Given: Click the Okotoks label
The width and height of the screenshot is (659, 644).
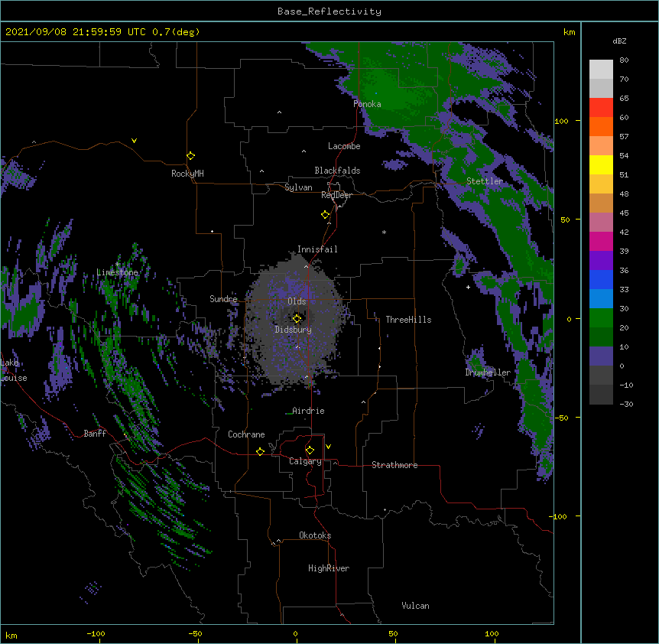Looking at the screenshot, I should (x=315, y=535).
